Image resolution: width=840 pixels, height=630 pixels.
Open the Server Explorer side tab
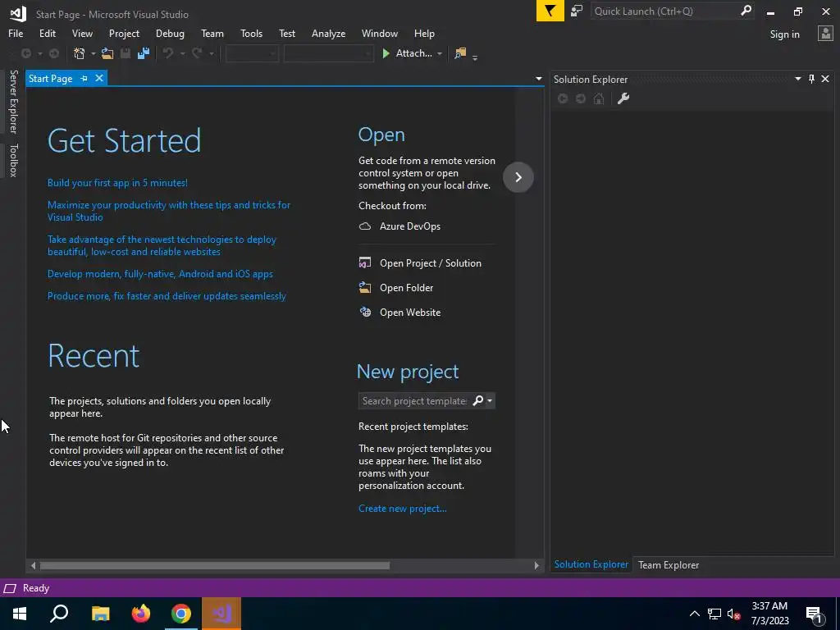tap(13, 102)
